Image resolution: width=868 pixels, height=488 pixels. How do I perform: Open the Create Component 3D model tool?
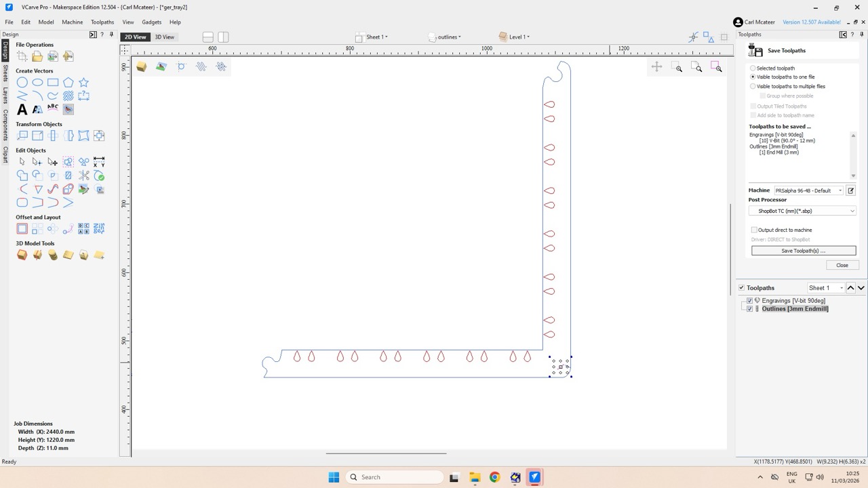pos(22,255)
